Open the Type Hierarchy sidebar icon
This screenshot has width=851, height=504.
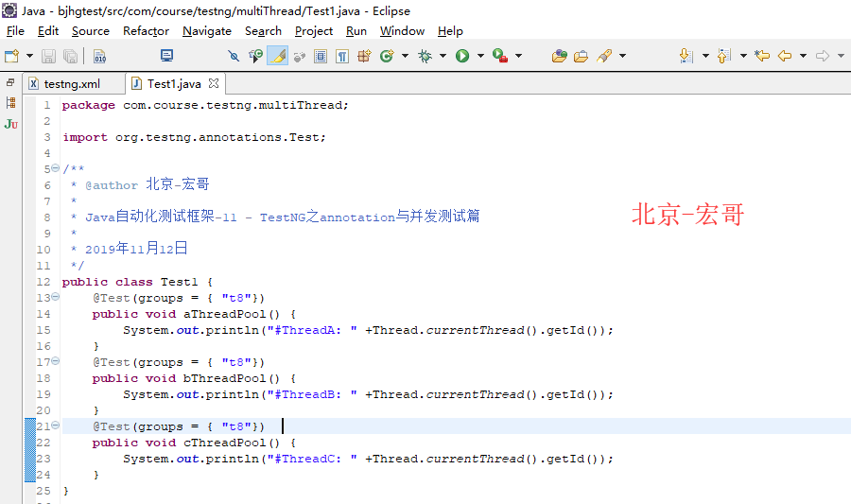click(x=10, y=102)
